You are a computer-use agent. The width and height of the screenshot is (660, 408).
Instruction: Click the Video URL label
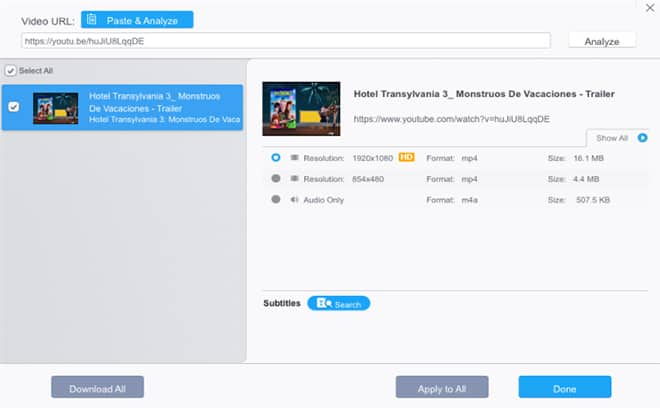(48, 21)
